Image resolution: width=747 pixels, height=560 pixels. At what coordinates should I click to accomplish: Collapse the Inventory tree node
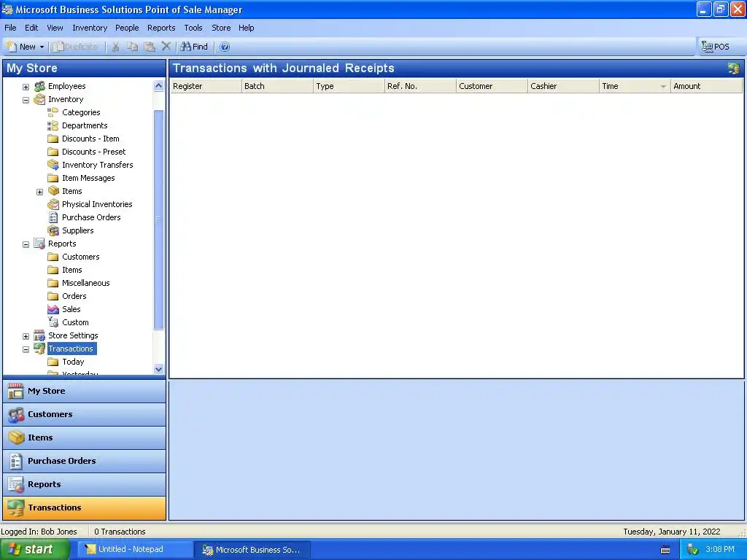tap(26, 100)
